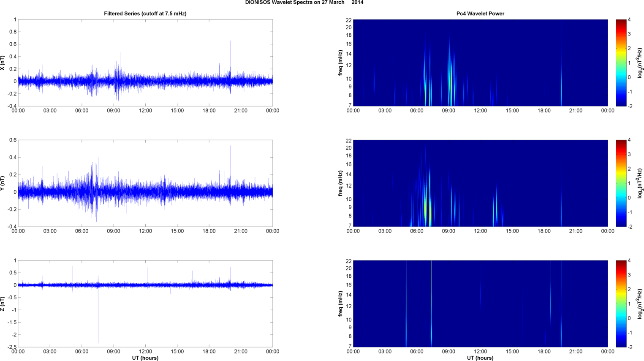Viewport: 644px width, 361px height.
Task: Click log2(nT²/Hz) label of top colorbar
Action: point(640,63)
